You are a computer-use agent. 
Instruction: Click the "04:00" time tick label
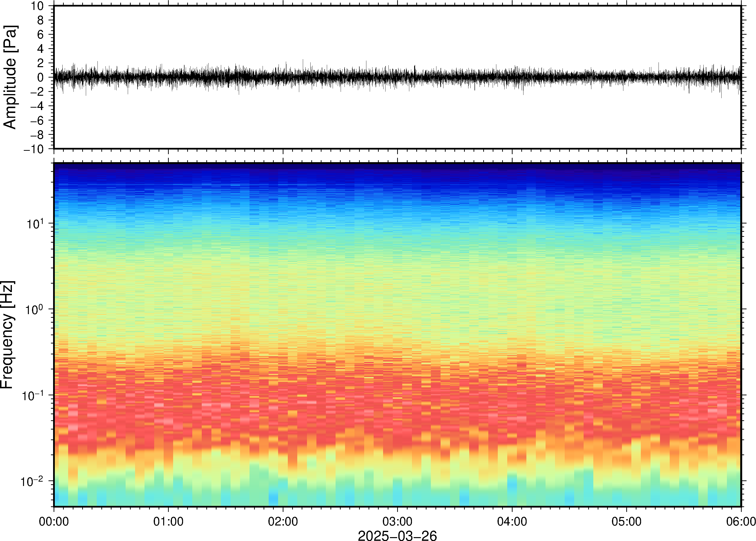pyautogui.click(x=512, y=521)
